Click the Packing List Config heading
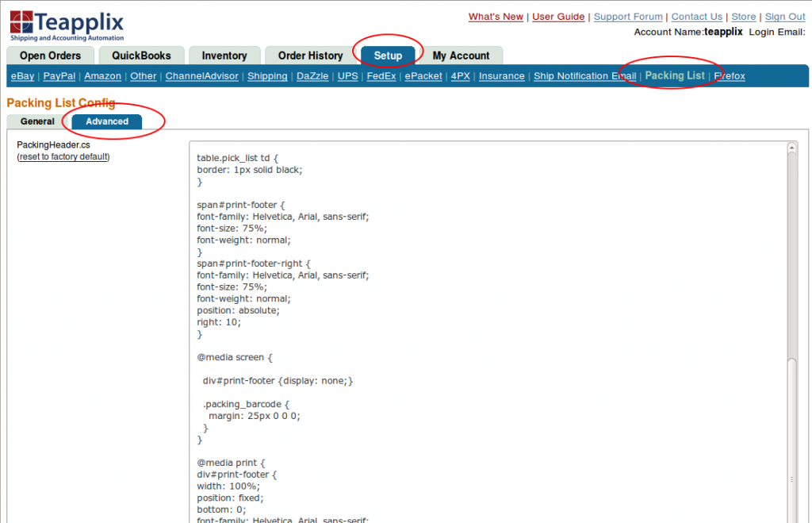Image resolution: width=812 pixels, height=523 pixels. (x=60, y=102)
